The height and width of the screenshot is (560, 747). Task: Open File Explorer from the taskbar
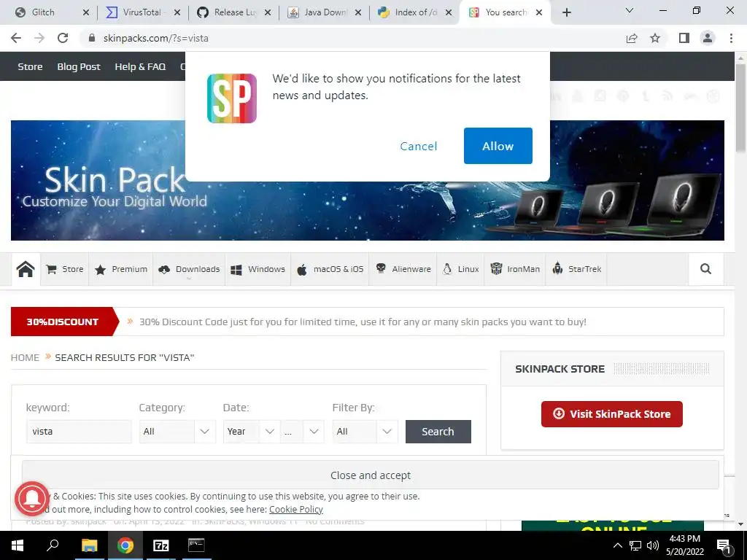pos(89,545)
